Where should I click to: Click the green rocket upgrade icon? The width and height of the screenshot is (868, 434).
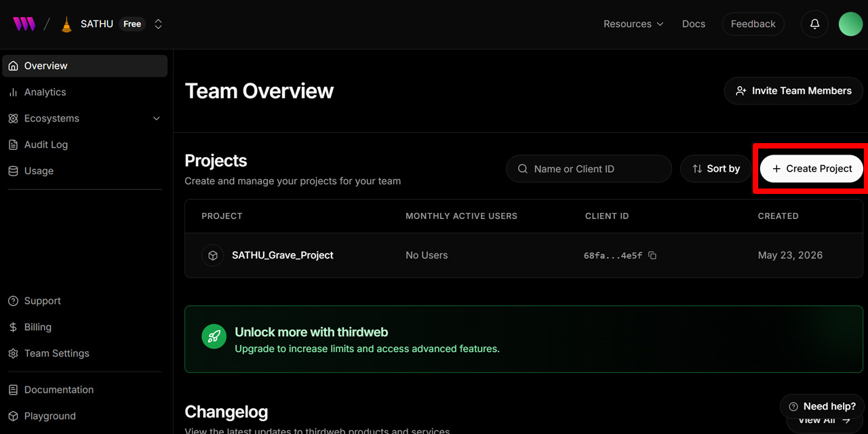coord(214,336)
